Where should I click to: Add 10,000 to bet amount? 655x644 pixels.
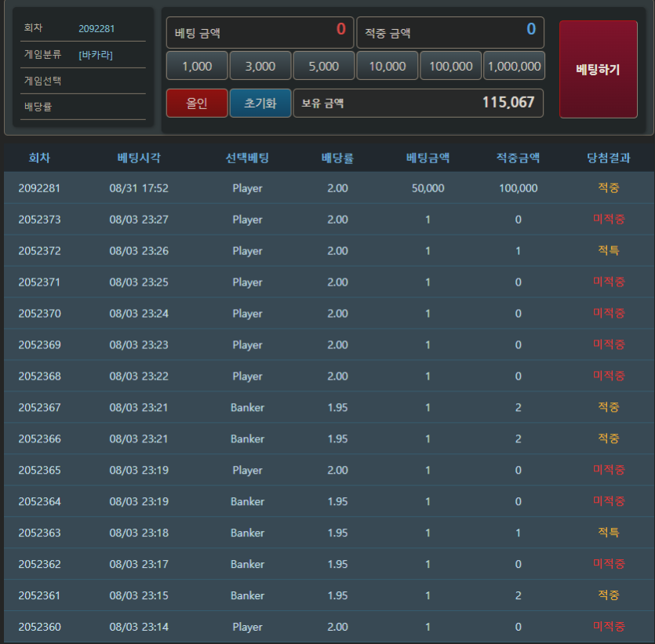pyautogui.click(x=388, y=66)
